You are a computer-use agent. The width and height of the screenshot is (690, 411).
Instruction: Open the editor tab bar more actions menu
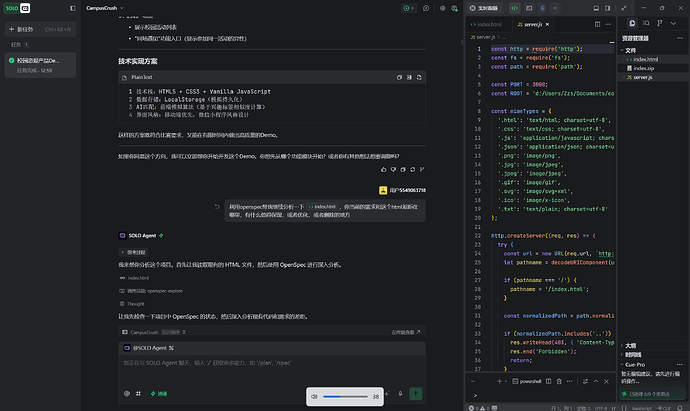pyautogui.click(x=608, y=24)
